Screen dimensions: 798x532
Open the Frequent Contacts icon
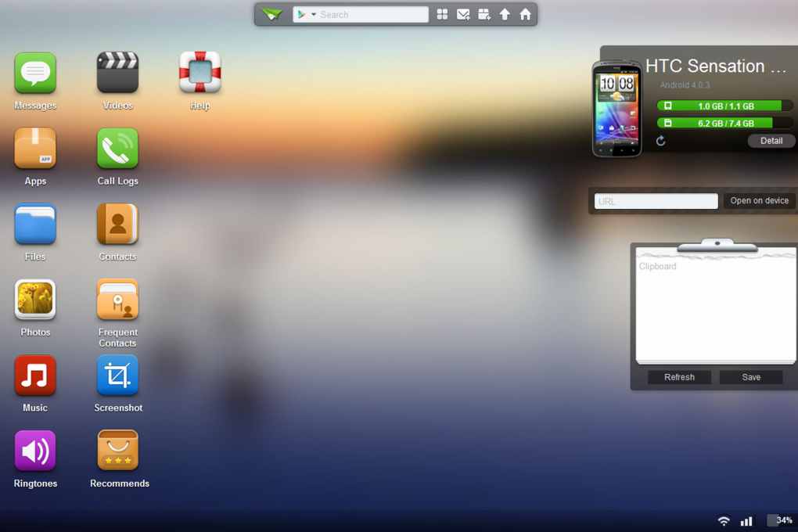pyautogui.click(x=117, y=300)
